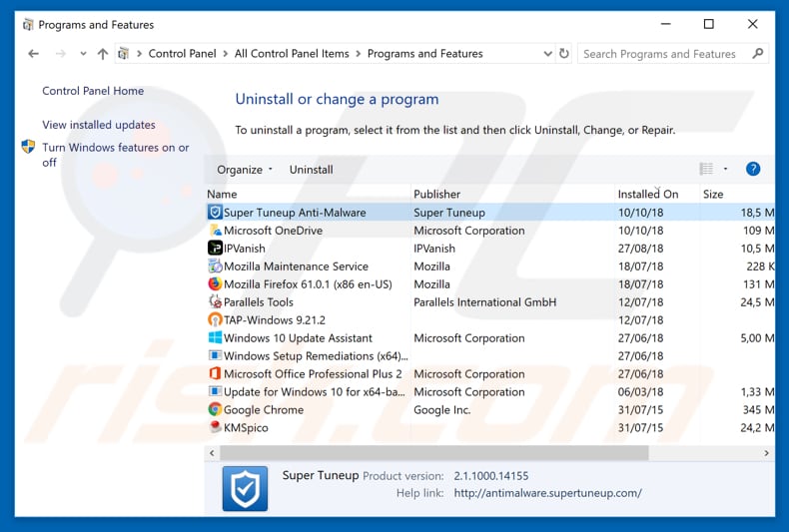Click the search magnifier icon
789x532 pixels.
(757, 53)
